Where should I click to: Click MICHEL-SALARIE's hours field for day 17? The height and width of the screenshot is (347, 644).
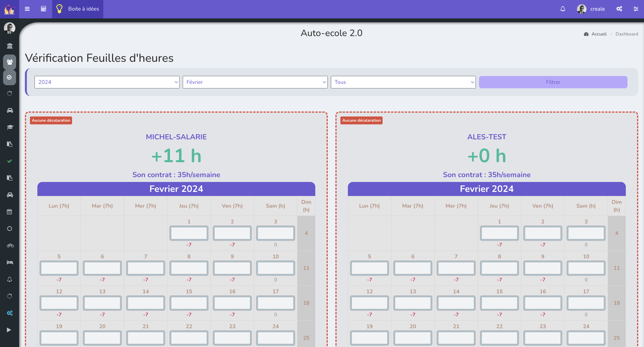click(x=275, y=303)
